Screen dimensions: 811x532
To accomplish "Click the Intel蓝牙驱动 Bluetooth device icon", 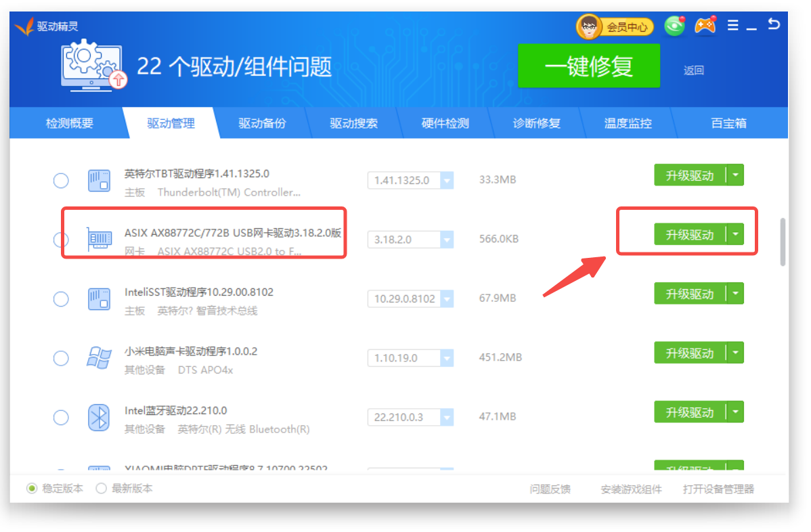I will coord(99,417).
